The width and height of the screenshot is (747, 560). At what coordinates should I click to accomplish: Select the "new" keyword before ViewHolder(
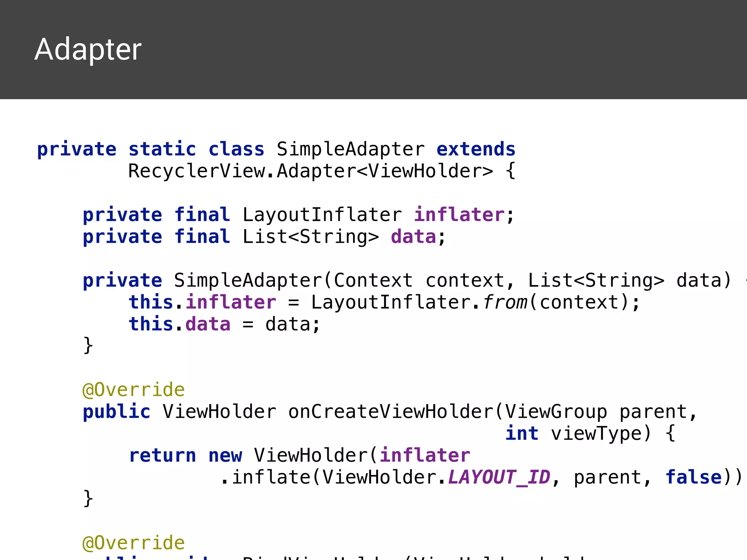tap(225, 456)
